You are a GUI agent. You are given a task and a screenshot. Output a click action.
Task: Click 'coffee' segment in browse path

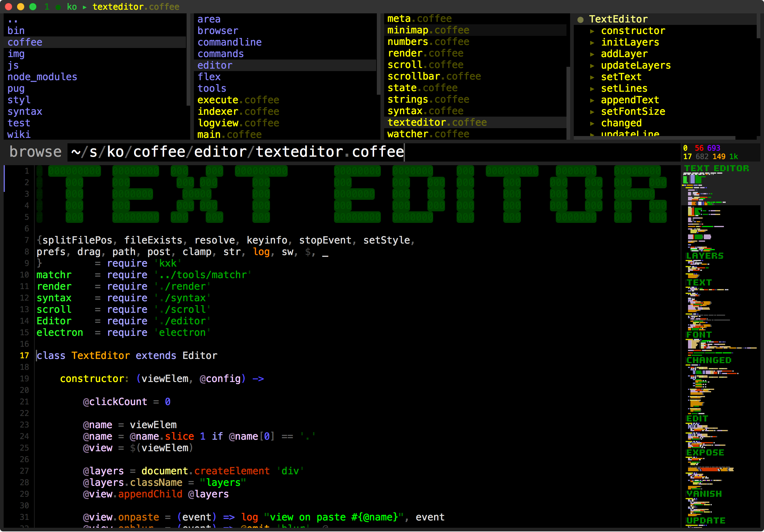tap(159, 152)
